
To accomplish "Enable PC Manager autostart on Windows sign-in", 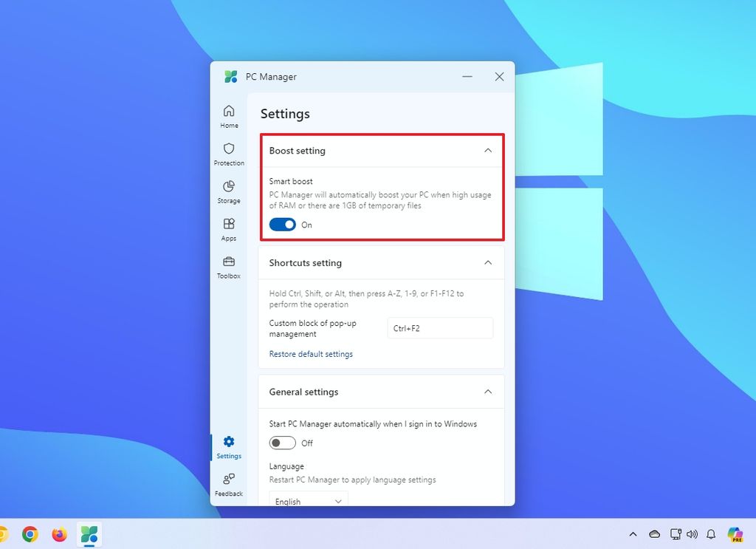I will (x=283, y=443).
